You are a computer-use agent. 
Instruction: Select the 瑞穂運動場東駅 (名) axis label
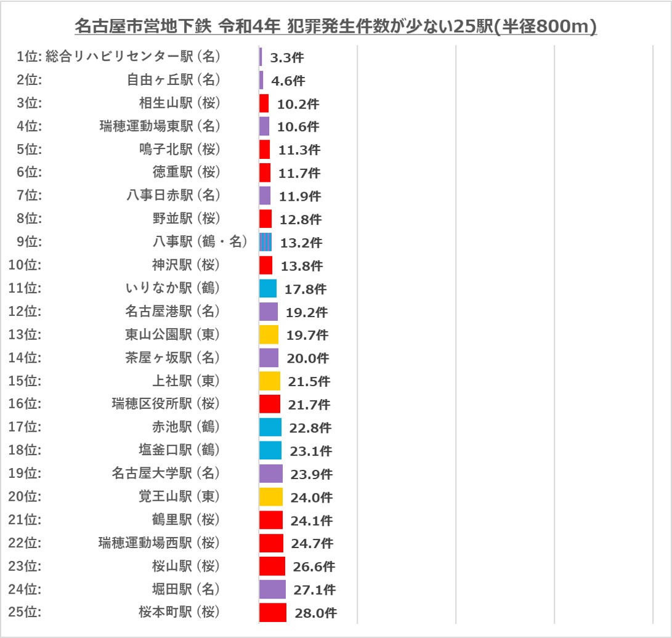tap(160, 126)
